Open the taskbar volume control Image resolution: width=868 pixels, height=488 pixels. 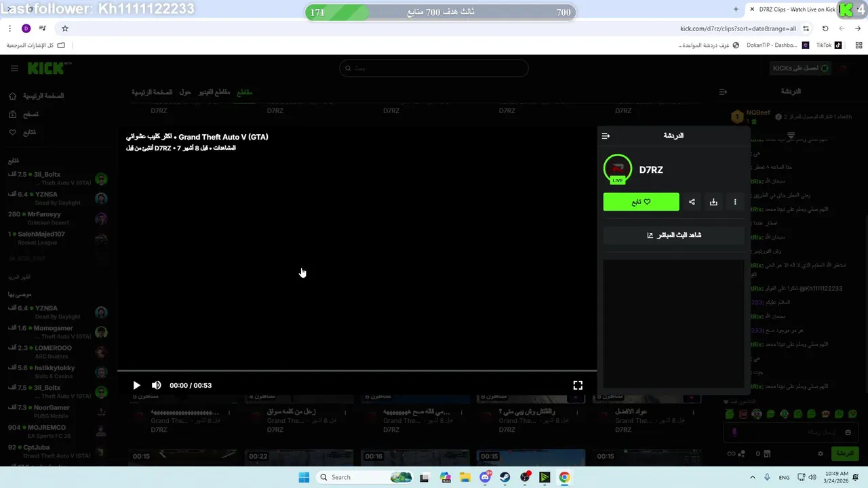coord(813,477)
